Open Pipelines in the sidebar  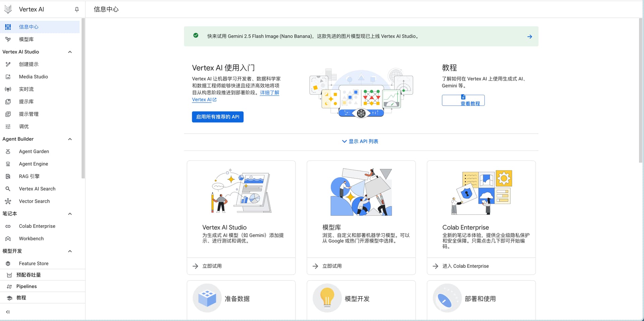[x=43, y=286]
